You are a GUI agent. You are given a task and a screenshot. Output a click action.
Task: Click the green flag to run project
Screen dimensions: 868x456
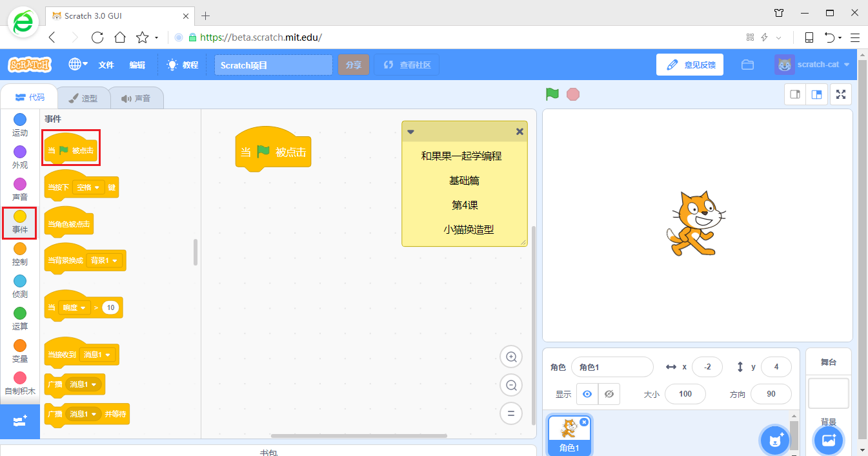552,94
